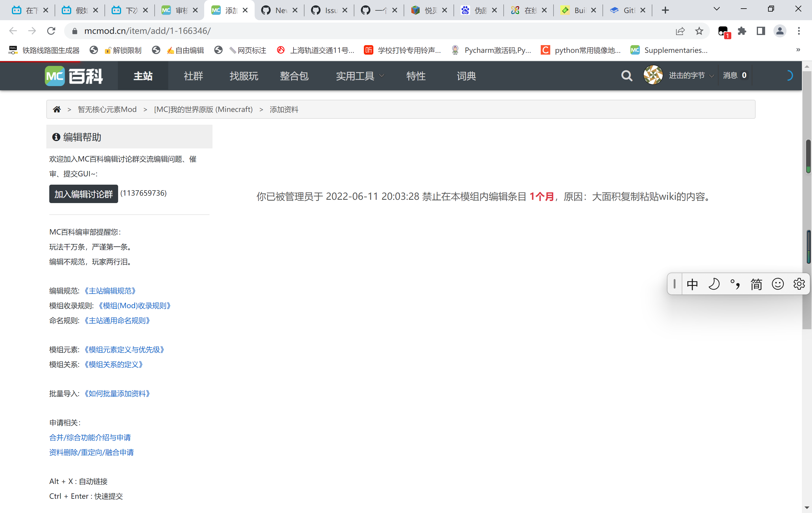The height and width of the screenshot is (513, 812).
Task: Select the 主站 navigation item
Action: (143, 76)
